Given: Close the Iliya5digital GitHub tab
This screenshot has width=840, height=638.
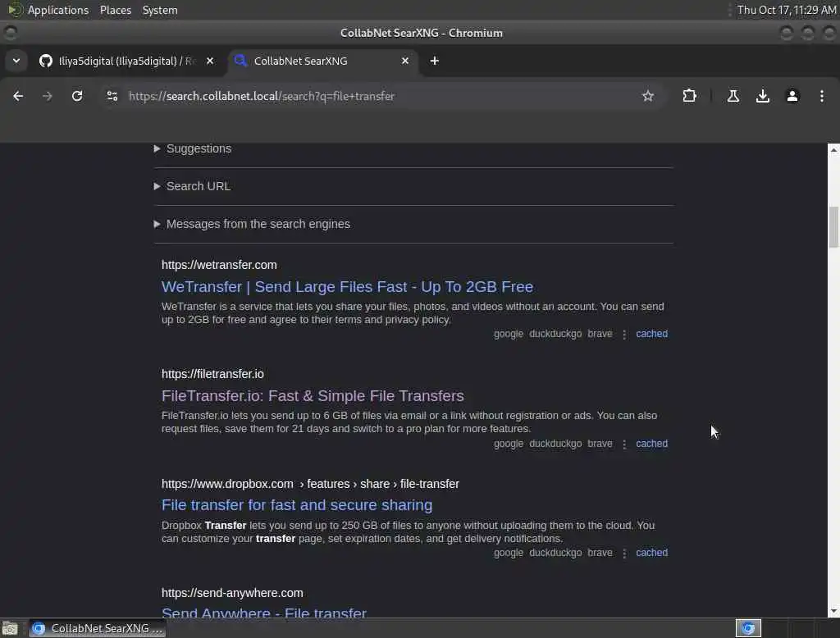Looking at the screenshot, I should coord(210,61).
